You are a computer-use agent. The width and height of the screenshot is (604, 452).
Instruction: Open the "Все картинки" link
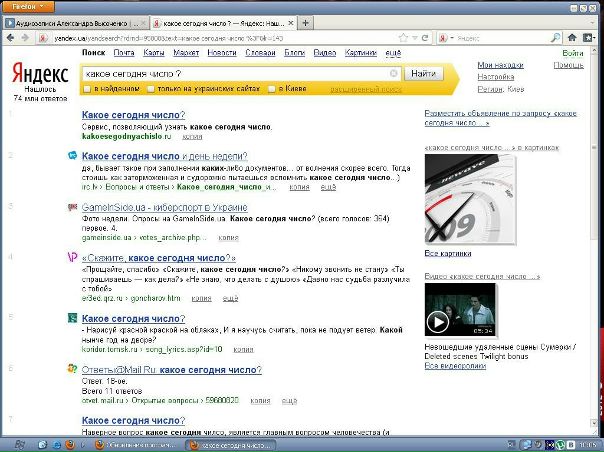448,254
